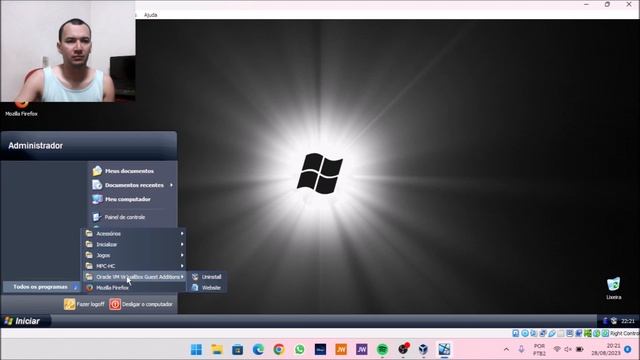Screen dimensions: 640x360
Task: Click VirtualBox network status icon
Action: coord(542,333)
